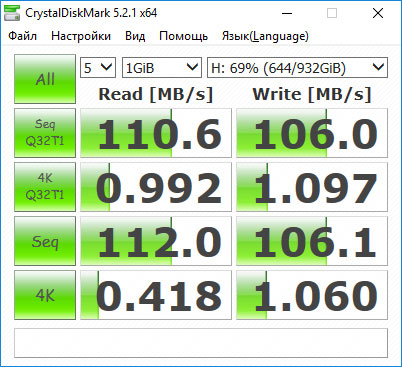Expand the drive dropdown showing H: 69%
Image resolution: width=402 pixels, height=367 pixels.
point(297,68)
